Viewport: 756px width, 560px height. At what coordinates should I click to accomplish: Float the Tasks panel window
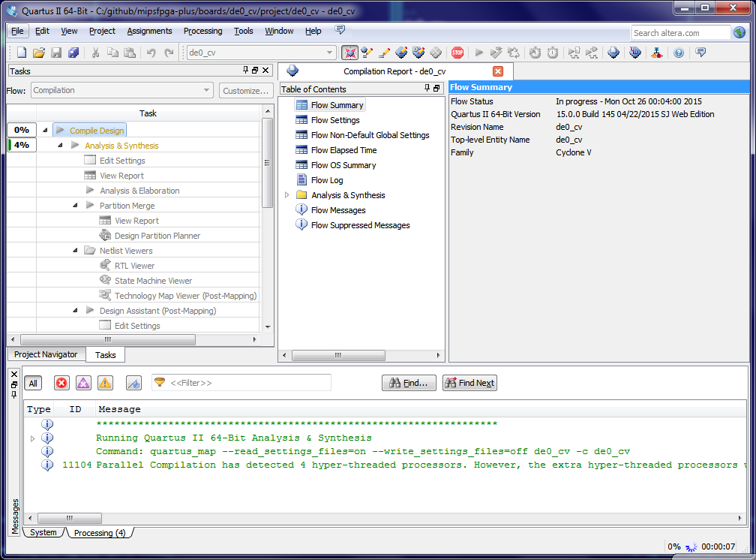(x=255, y=70)
